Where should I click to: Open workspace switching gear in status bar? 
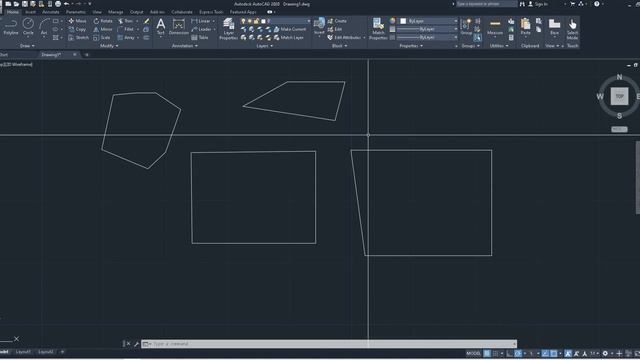pos(605,353)
